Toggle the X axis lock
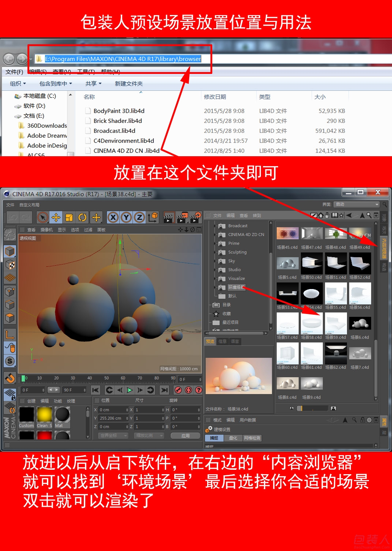Viewport: 392px width, 551px height. [x=113, y=217]
